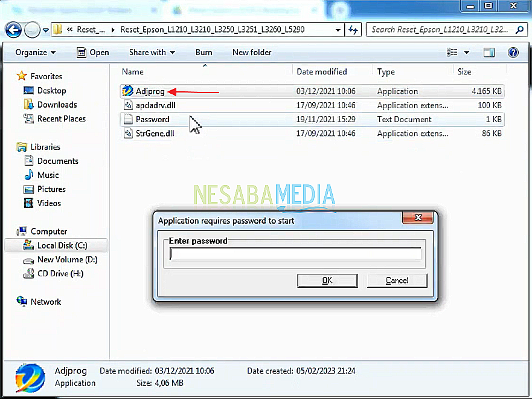Sort files by Date modified column
This screenshot has width=532, height=399.
click(322, 71)
